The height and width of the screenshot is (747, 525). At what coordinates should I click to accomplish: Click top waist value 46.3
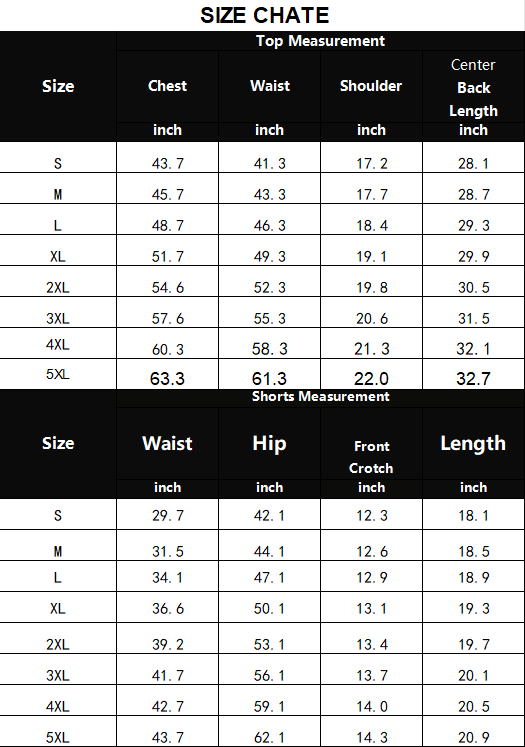tap(269, 225)
